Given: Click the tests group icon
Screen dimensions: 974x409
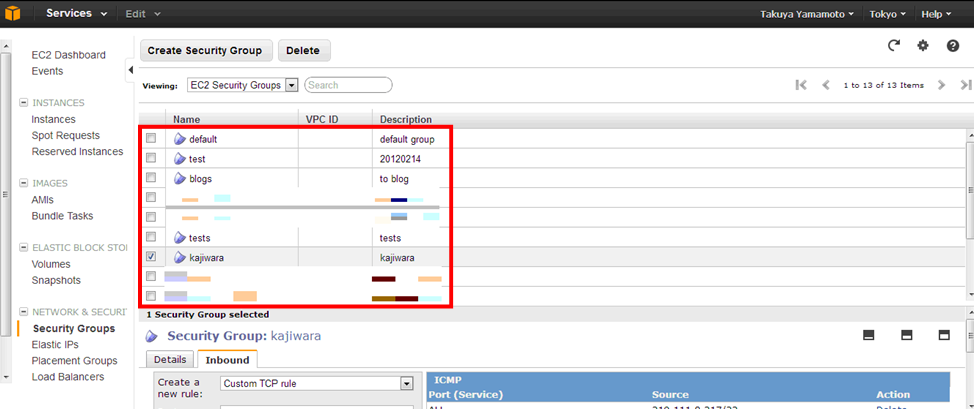Looking at the screenshot, I should (x=180, y=237).
